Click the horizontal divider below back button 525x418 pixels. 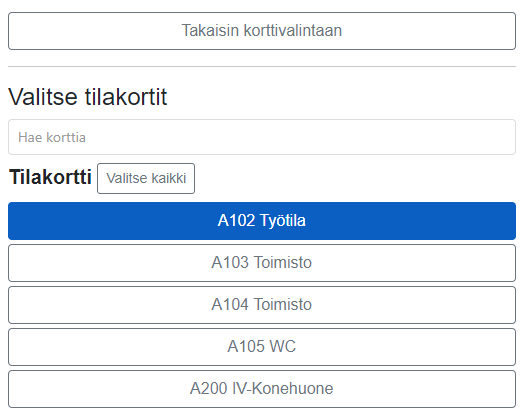[x=262, y=67]
